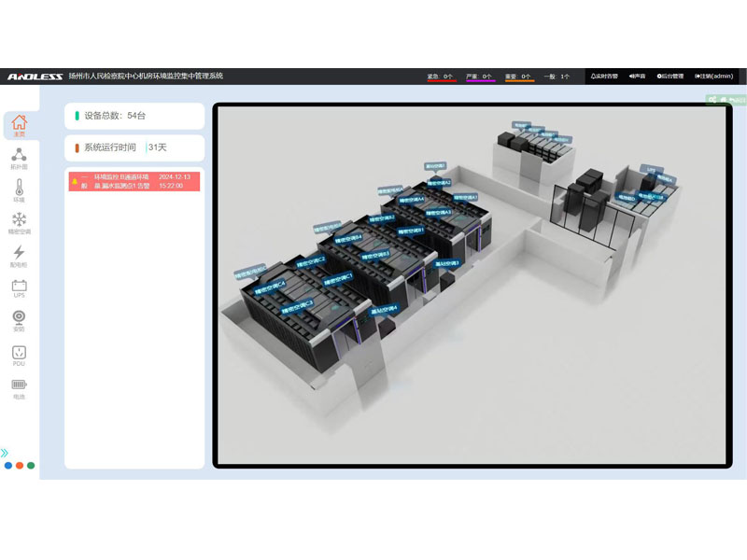Open 后台管理 backend management
This screenshot has width=747, height=560.
click(x=669, y=77)
